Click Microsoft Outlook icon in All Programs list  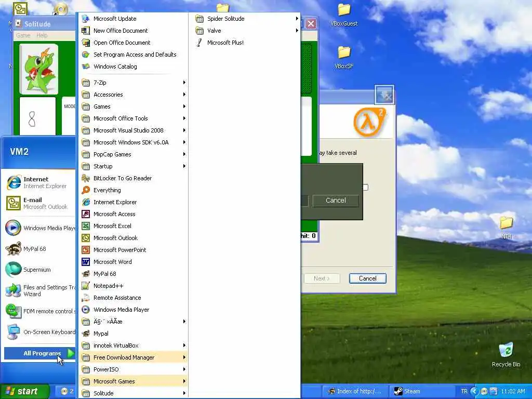point(86,238)
